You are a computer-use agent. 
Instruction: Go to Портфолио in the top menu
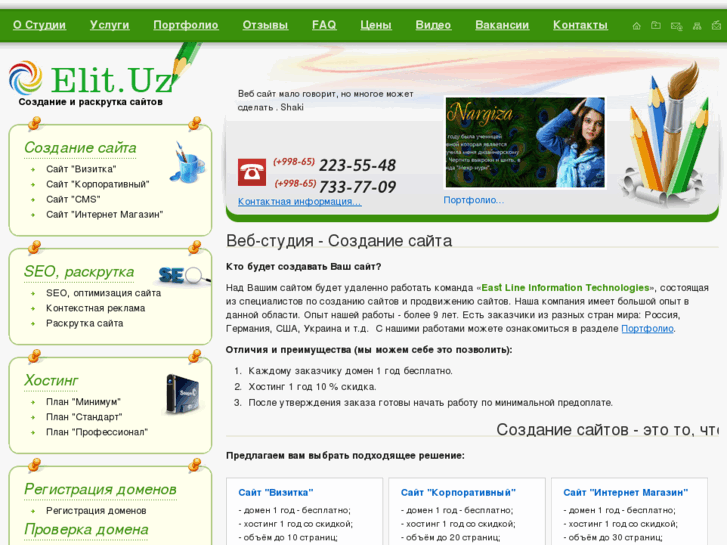pos(186,25)
